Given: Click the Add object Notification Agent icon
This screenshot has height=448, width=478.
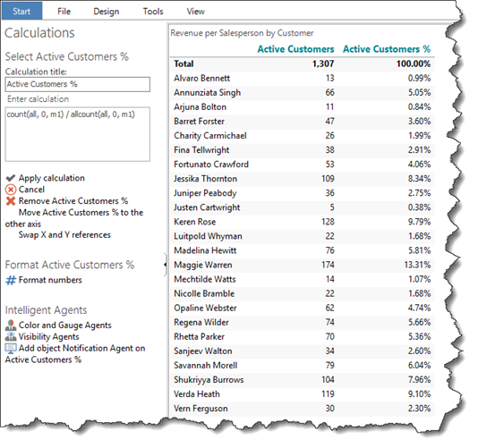Looking at the screenshot, I should point(11,349).
